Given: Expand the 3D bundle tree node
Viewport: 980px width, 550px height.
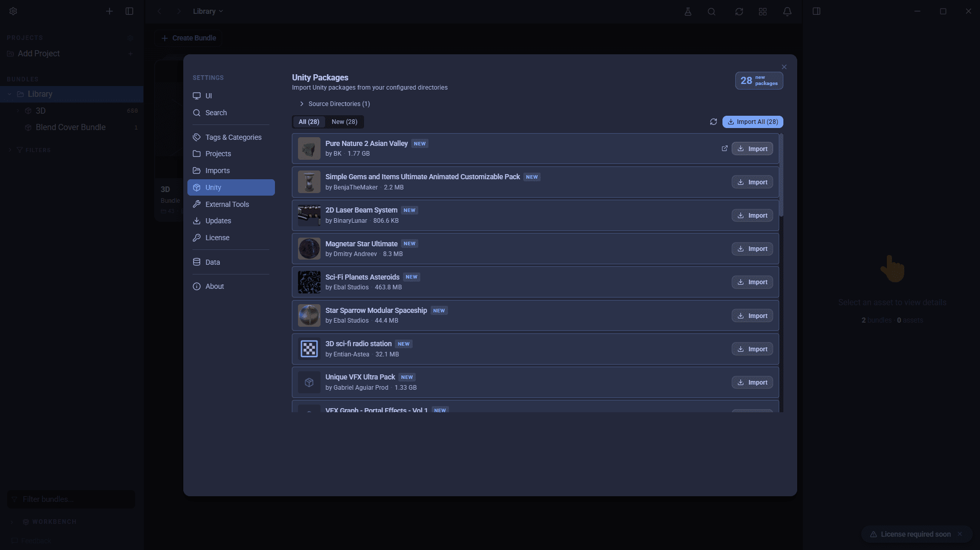Looking at the screenshot, I should [17, 111].
